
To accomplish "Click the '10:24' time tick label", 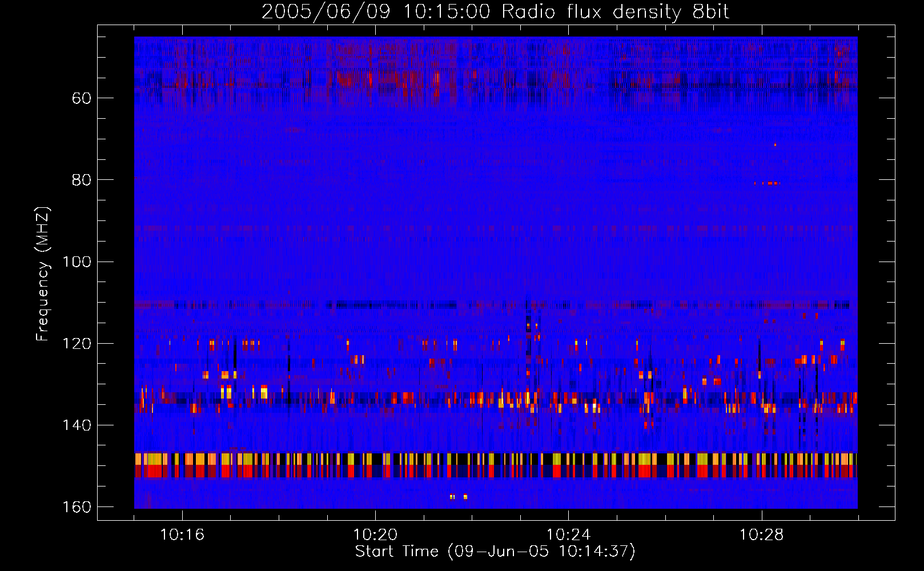I will coord(568,535).
